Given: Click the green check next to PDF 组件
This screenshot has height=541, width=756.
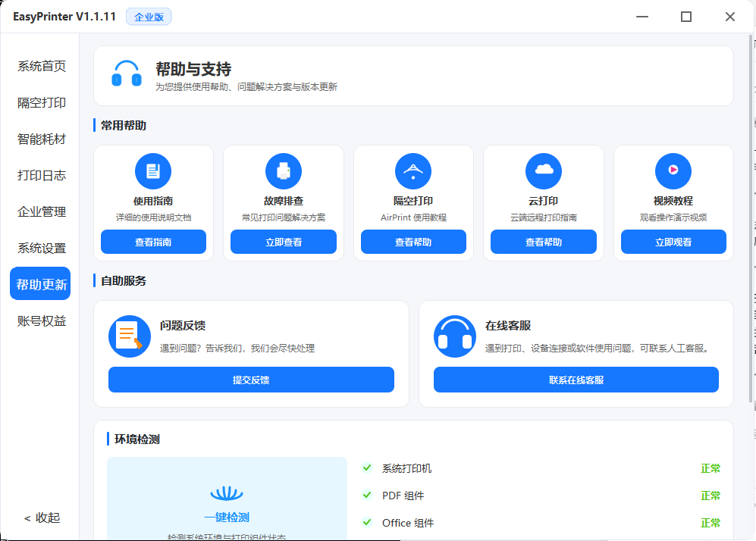Looking at the screenshot, I should click(x=367, y=496).
